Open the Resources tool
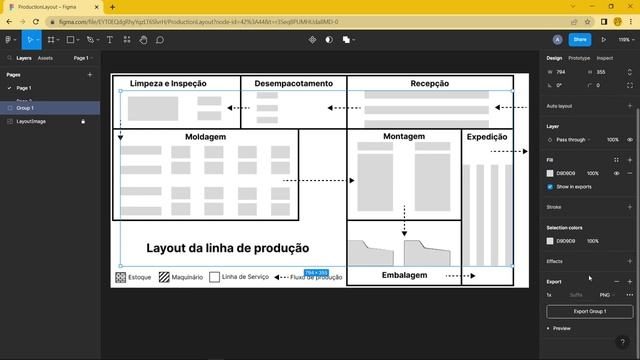The width and height of the screenshot is (640, 360). click(127, 40)
